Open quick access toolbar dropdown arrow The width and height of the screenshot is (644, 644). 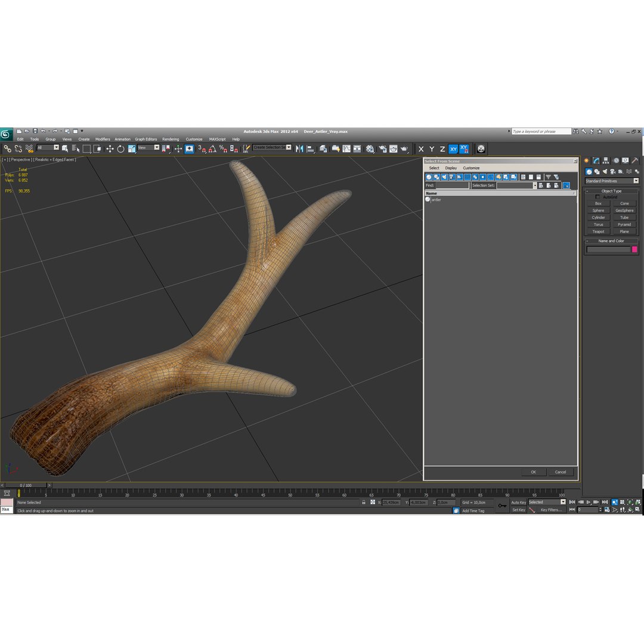point(82,131)
